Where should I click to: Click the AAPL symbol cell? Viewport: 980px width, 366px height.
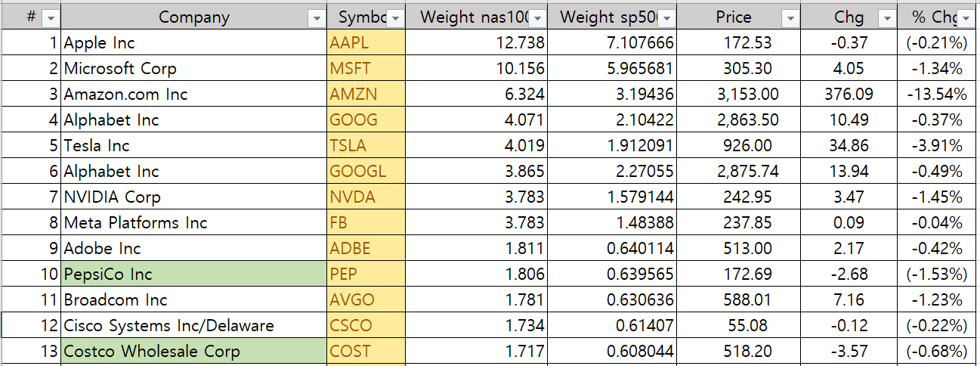click(366, 43)
